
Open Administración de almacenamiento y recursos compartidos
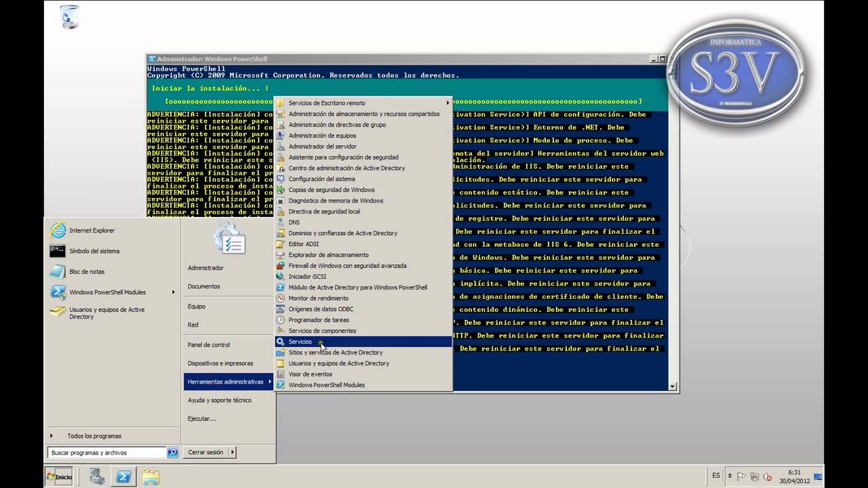363,114
